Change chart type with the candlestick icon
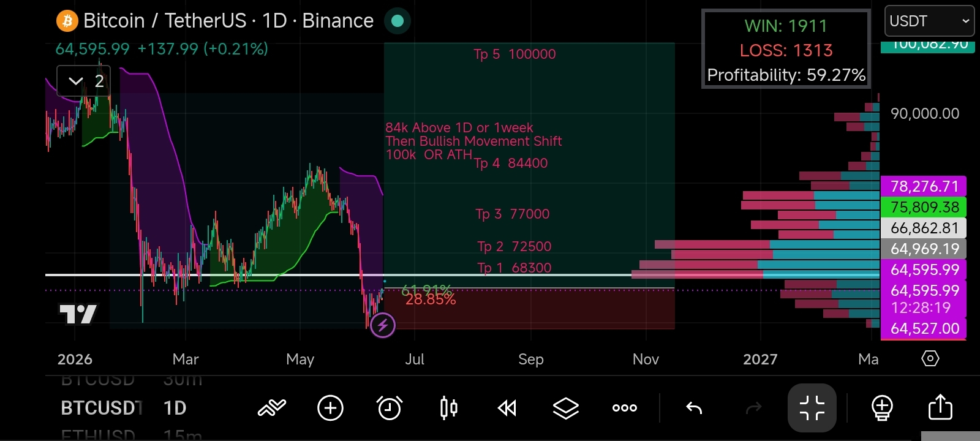Screen dimensions: 980x441 coord(449,408)
